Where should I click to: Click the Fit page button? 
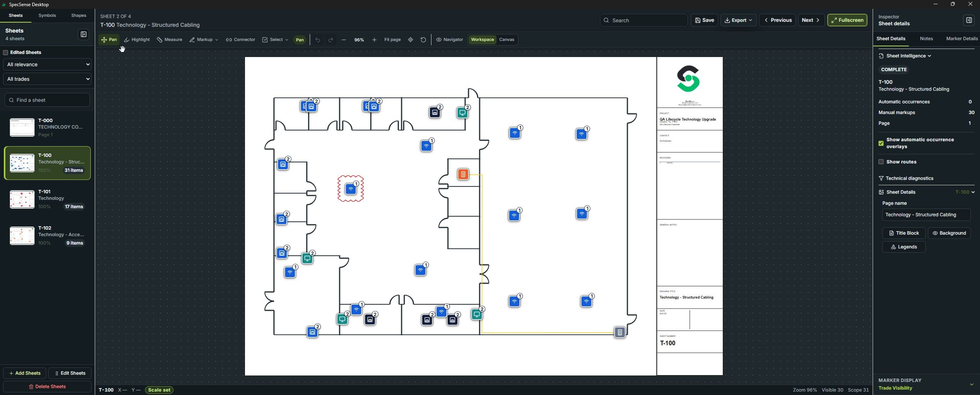pos(392,40)
